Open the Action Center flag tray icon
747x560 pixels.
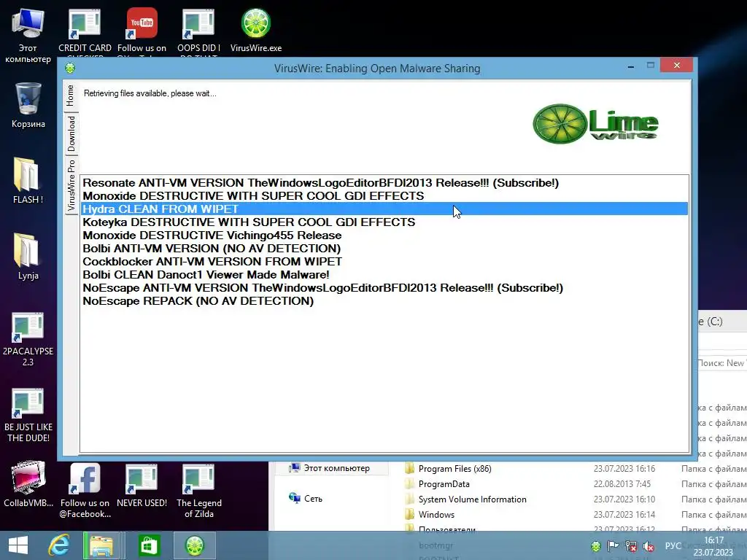(613, 546)
